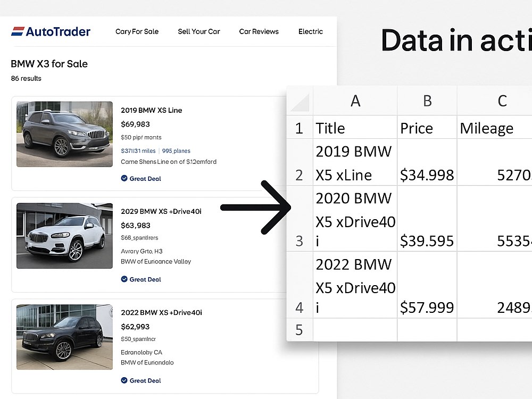This screenshot has width=532, height=399.
Task: Click the $50 pipf monts text
Action: [x=141, y=137]
